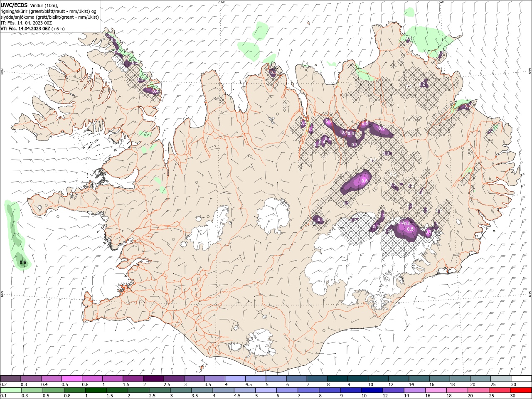Select the dark teal 8 snow scale swatch
This screenshot has width=532, height=399.
pos(337,379)
